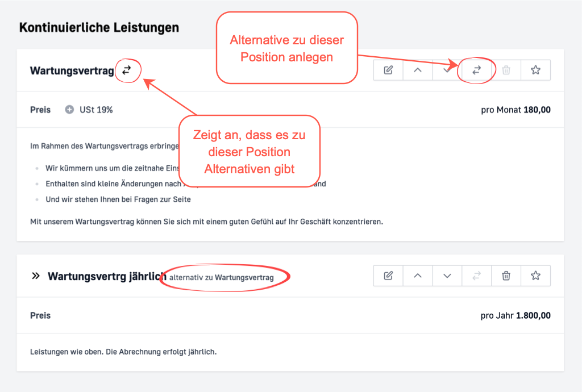Open the create alternative icon for Wartungsvertrag

(x=476, y=70)
